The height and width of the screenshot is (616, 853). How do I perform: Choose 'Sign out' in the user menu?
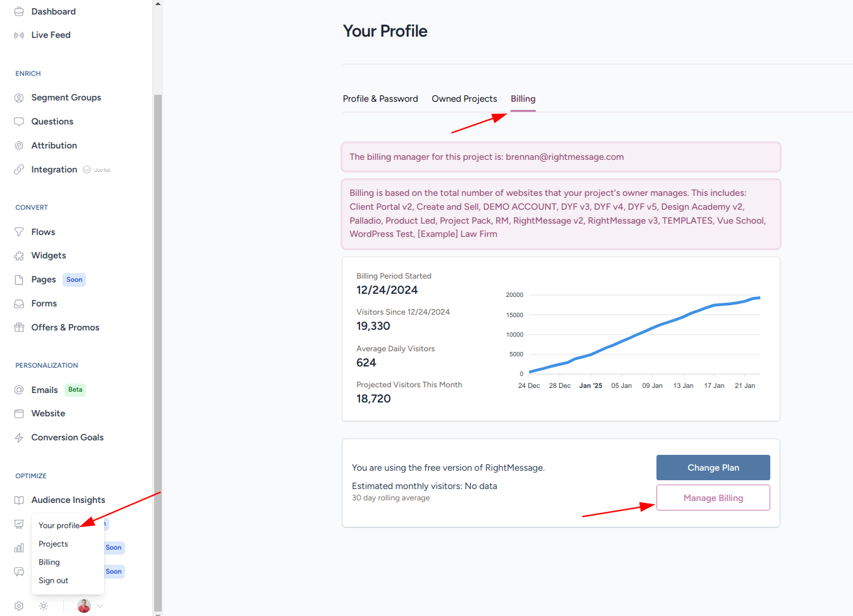click(x=54, y=581)
